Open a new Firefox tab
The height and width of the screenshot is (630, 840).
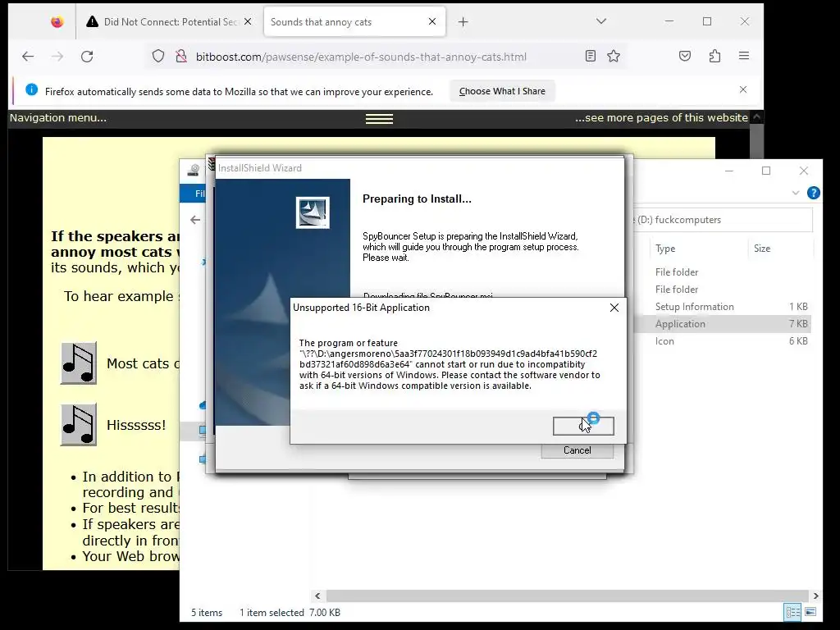[463, 22]
